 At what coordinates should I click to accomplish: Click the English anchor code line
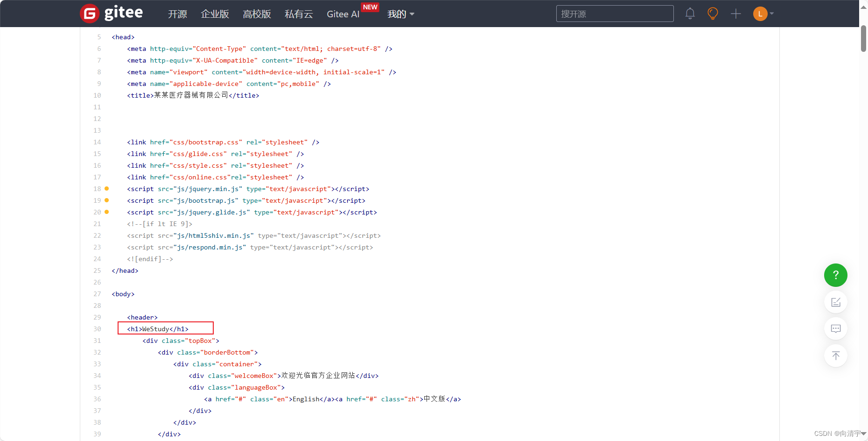(332, 399)
